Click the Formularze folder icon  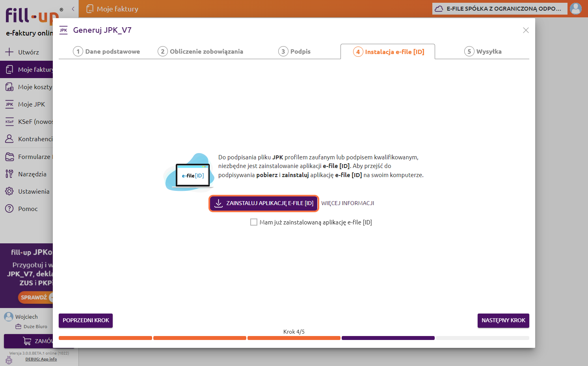tap(9, 157)
